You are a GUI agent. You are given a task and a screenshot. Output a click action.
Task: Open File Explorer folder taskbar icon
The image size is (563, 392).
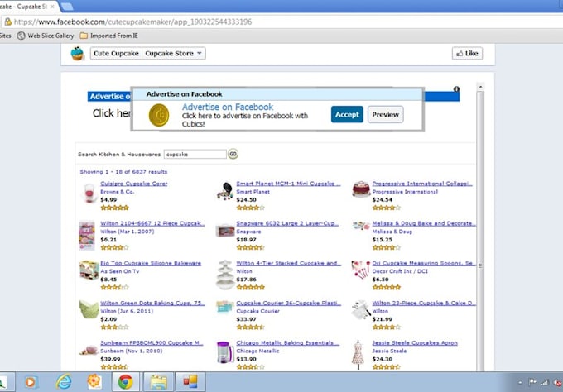158,382
